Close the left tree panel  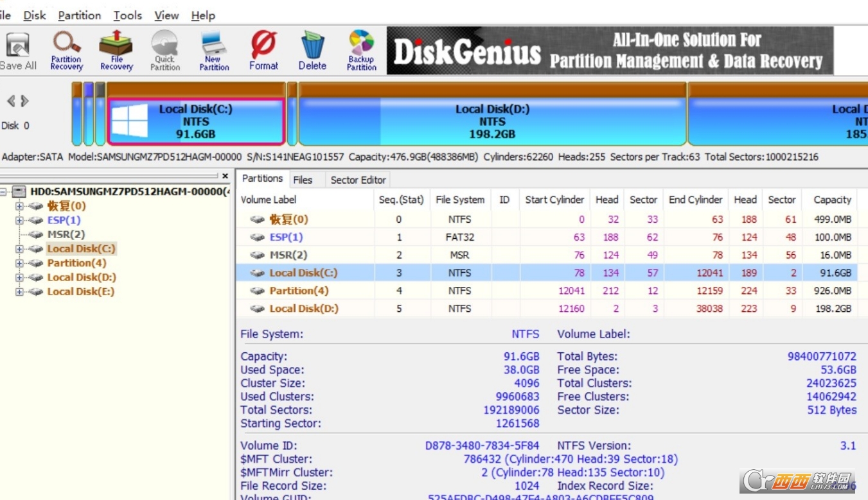[x=225, y=176]
